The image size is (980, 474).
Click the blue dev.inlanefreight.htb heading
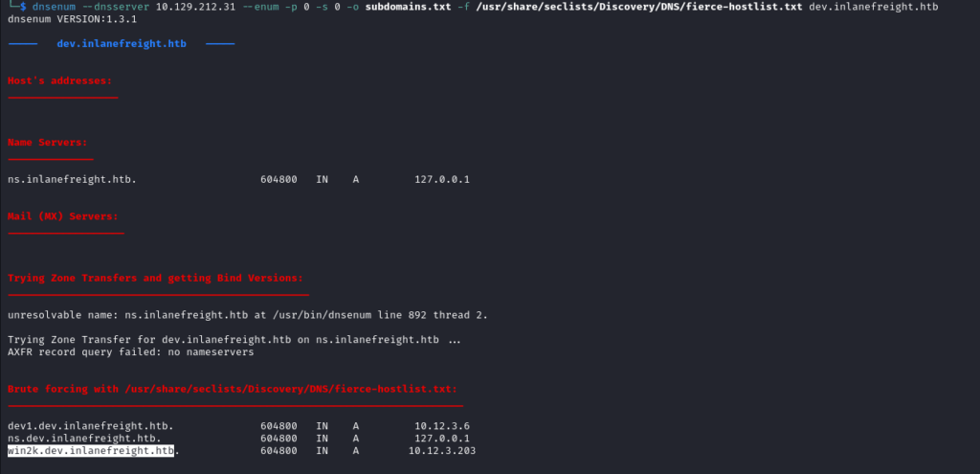(122, 44)
